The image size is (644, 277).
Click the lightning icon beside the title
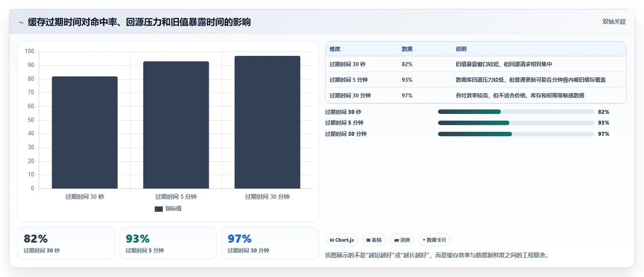click(21, 22)
